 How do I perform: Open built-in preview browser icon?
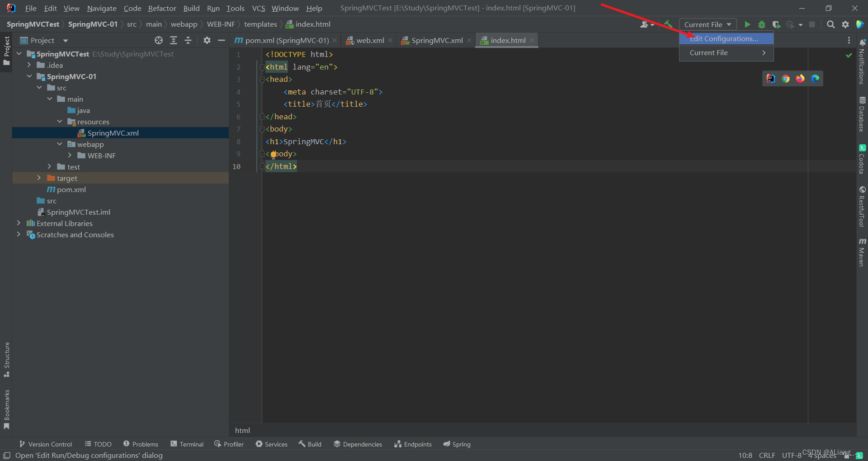(771, 79)
